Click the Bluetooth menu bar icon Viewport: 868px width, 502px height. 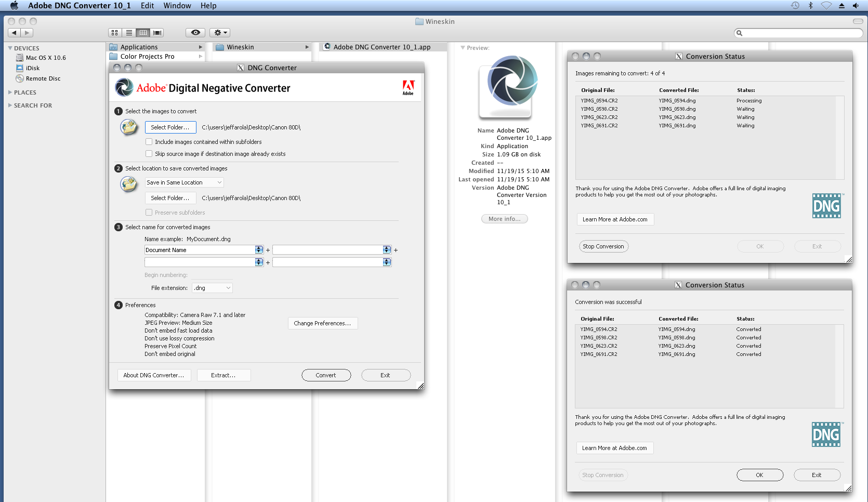(810, 6)
